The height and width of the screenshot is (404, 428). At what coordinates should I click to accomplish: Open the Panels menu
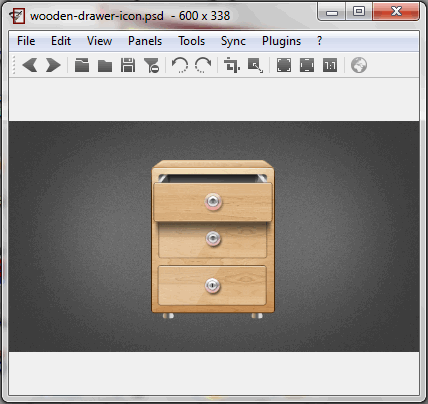145,41
